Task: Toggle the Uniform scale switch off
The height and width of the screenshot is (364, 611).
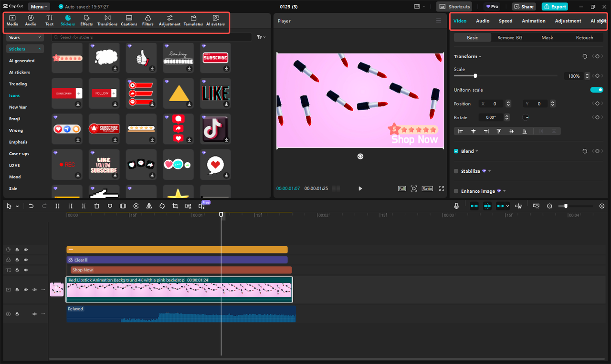Action: point(597,90)
